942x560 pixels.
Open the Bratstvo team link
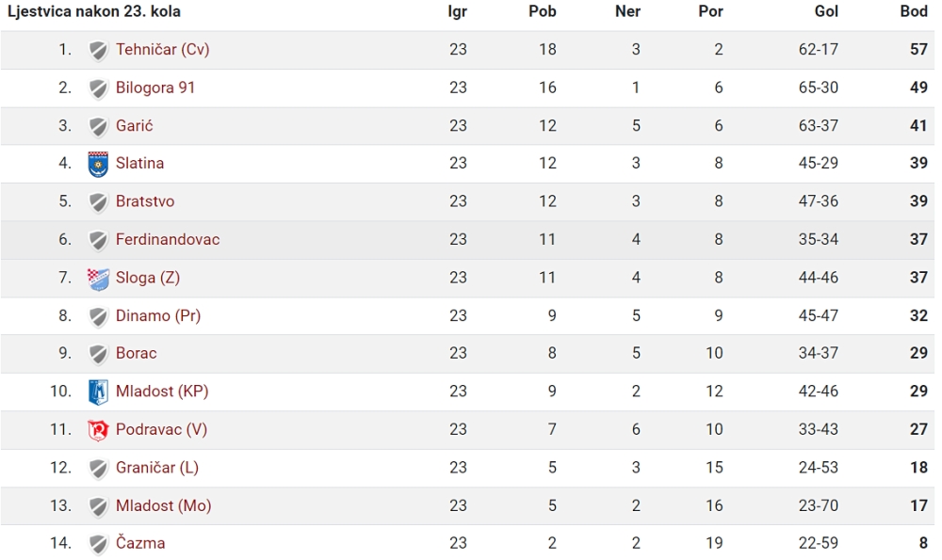point(145,201)
